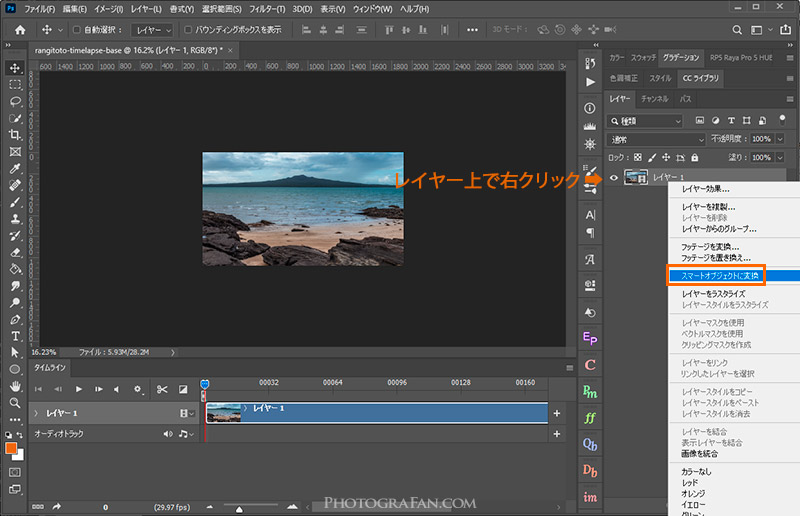Click the Ep plugin panel icon

click(x=590, y=338)
